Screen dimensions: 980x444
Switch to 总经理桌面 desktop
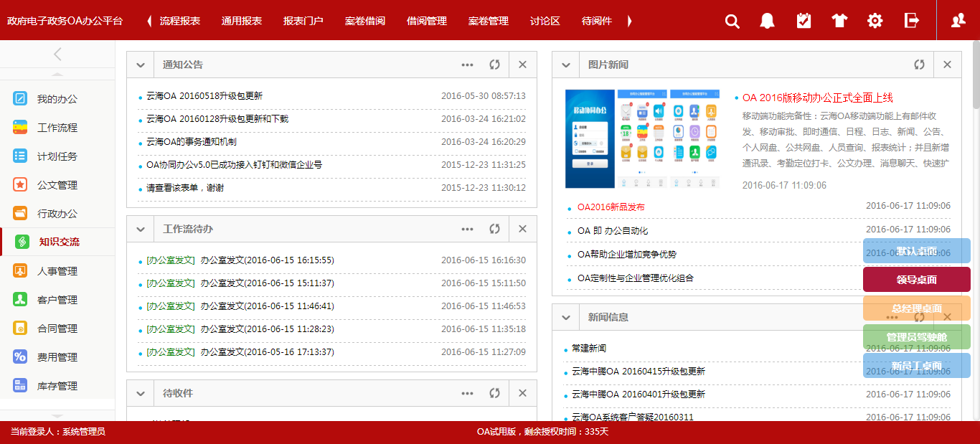click(917, 308)
